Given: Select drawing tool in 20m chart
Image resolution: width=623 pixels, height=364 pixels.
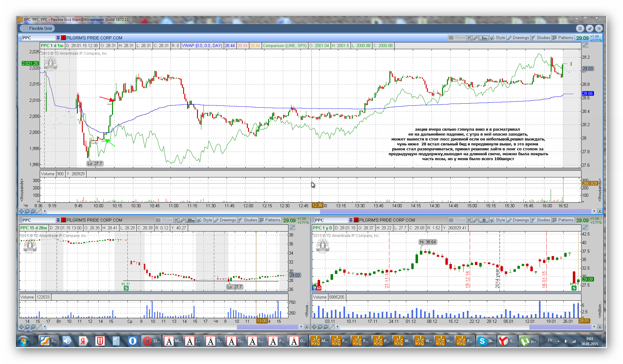Looking at the screenshot, I should point(39,327).
